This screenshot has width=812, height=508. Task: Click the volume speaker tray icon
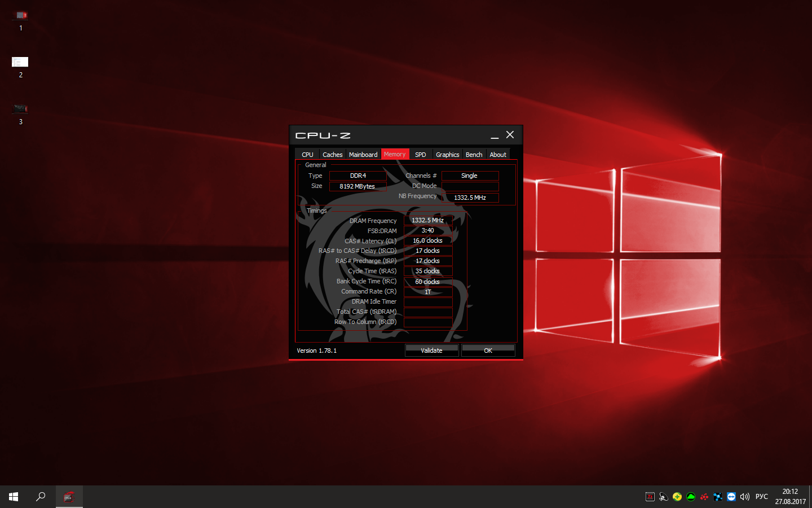tap(745, 497)
